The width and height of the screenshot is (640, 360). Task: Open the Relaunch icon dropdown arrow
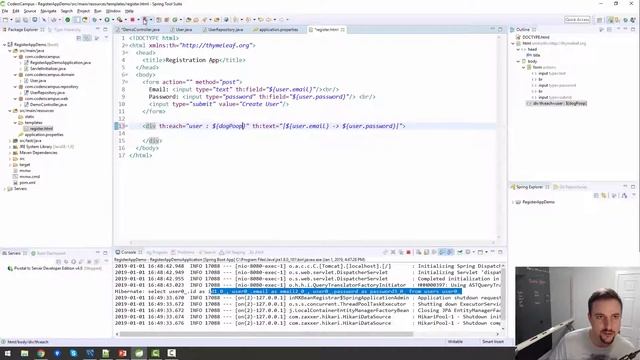151,20
